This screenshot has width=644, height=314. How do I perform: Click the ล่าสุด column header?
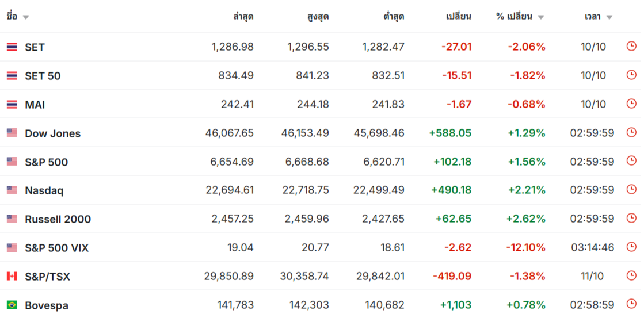243,17
